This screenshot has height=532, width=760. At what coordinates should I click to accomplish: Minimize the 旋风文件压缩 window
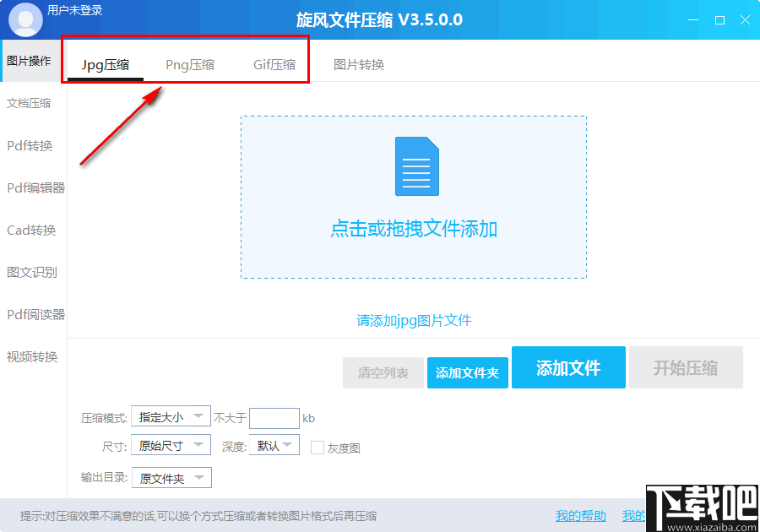[x=693, y=20]
